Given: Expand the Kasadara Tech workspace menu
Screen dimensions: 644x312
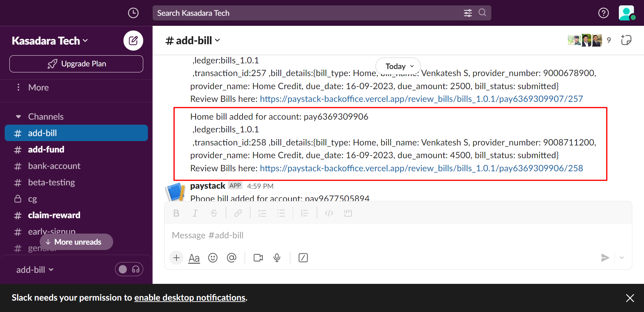Looking at the screenshot, I should (50, 41).
